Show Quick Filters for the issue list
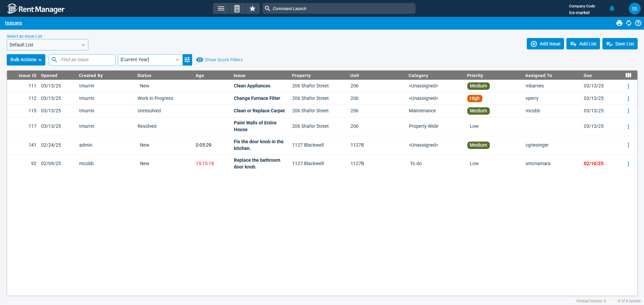Viewport: 644px width, 305px height. [219, 60]
